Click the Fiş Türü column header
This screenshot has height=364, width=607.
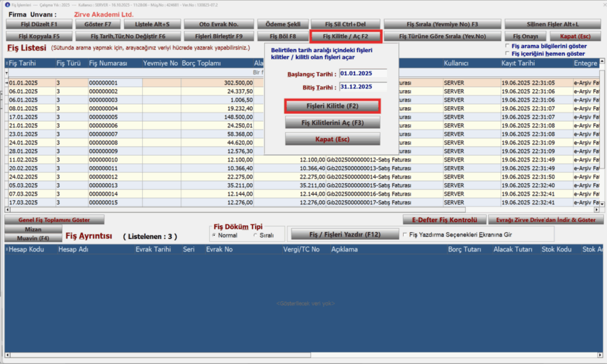point(72,63)
